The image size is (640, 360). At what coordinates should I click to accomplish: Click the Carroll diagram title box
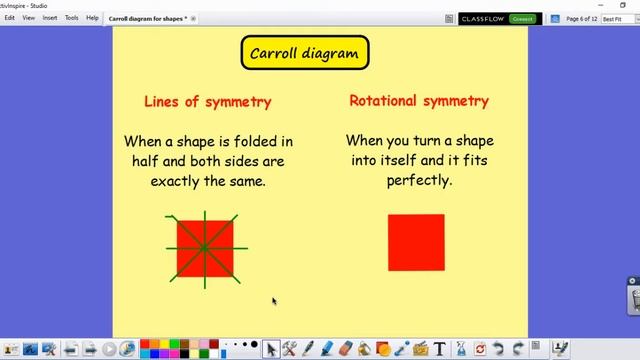[305, 53]
